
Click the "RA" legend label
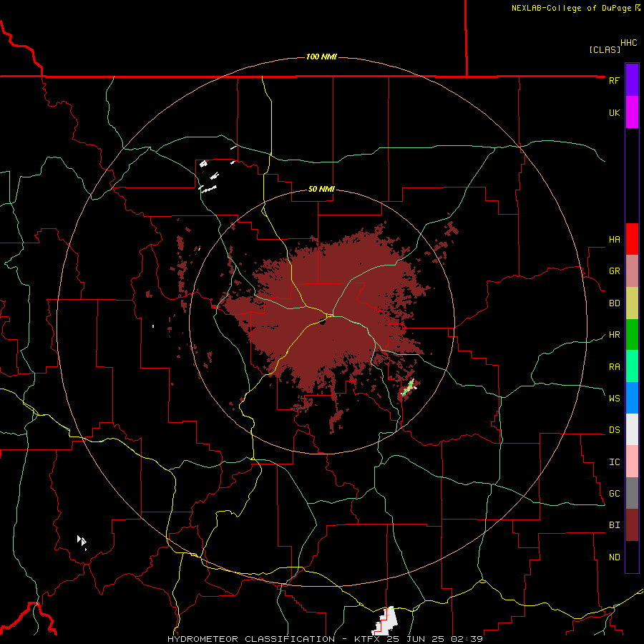[x=615, y=367]
